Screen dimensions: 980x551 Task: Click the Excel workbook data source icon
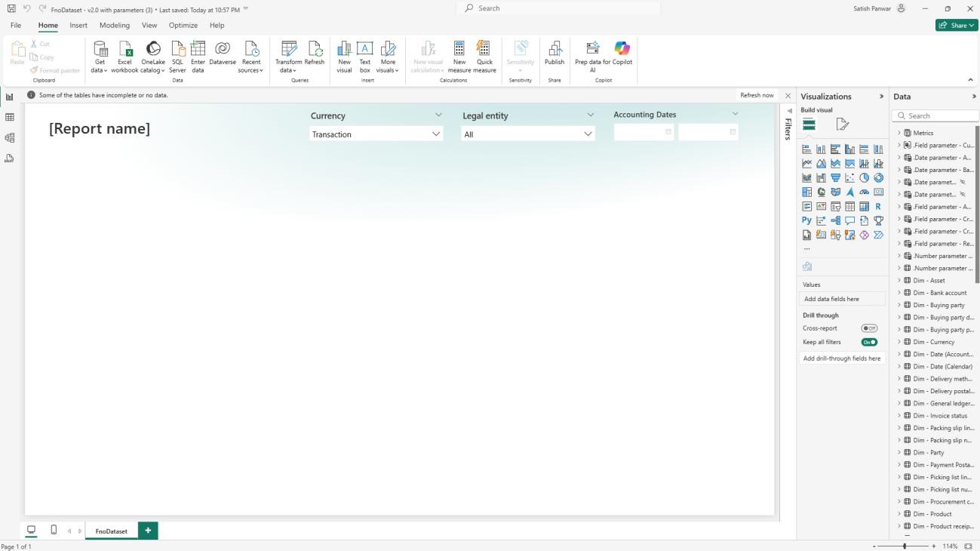124,49
